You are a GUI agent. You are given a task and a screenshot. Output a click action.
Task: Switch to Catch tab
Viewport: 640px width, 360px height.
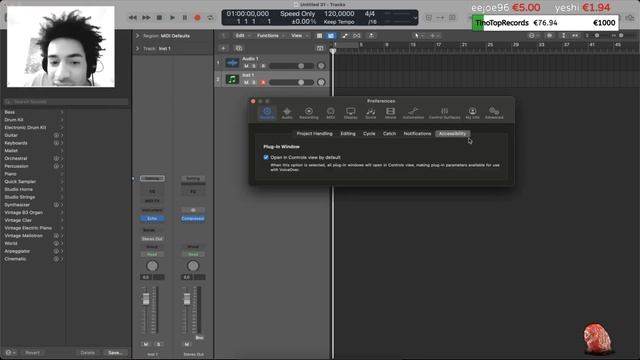[389, 133]
